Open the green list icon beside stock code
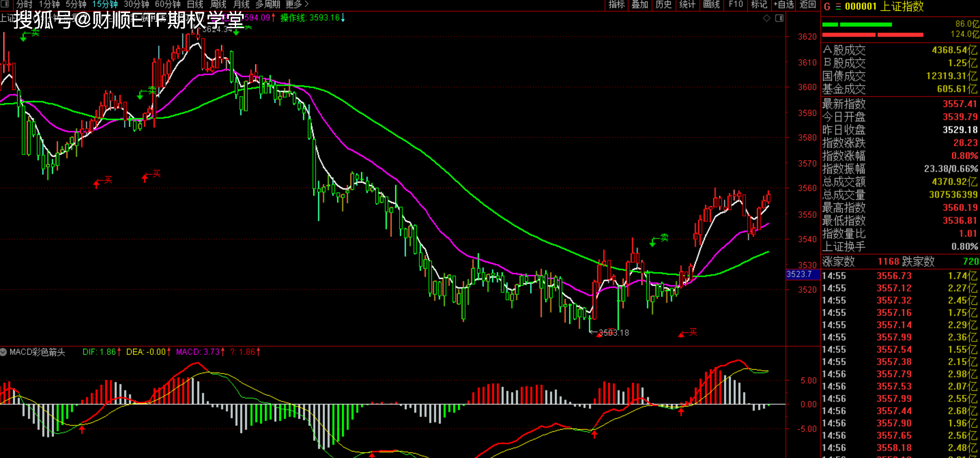 (x=838, y=6)
